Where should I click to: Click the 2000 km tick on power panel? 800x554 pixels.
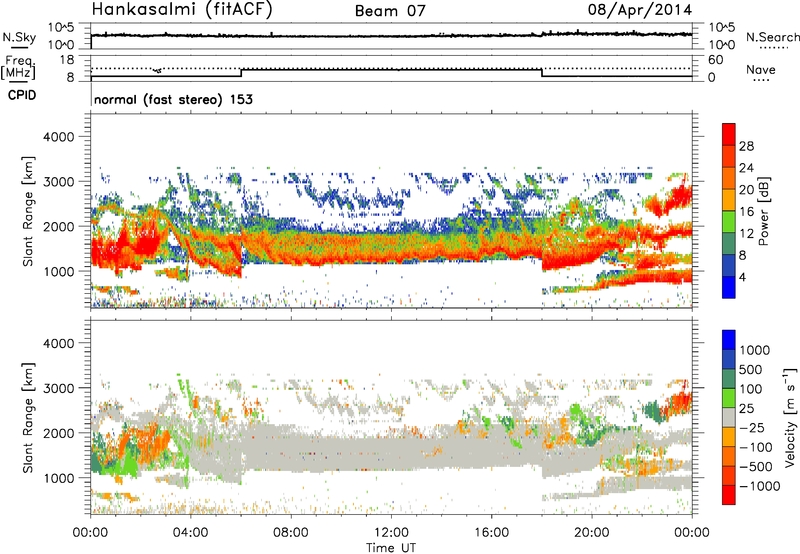click(x=58, y=226)
